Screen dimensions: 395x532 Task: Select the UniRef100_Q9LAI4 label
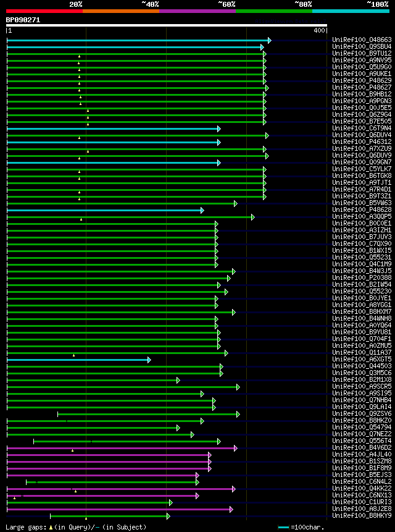coord(362,407)
